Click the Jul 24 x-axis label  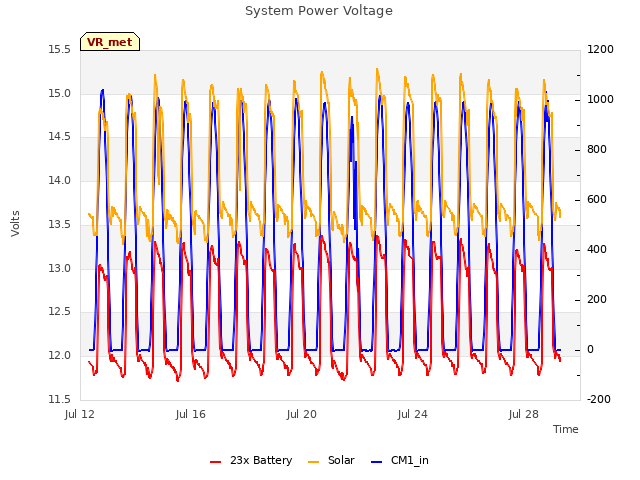[413, 414]
